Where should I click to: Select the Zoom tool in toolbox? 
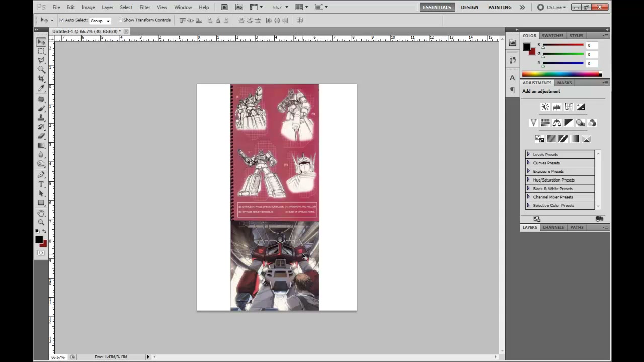[41, 222]
